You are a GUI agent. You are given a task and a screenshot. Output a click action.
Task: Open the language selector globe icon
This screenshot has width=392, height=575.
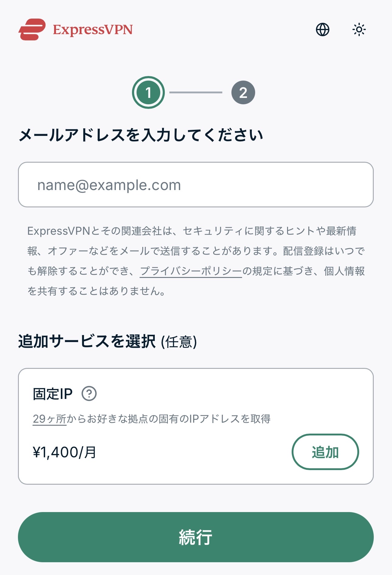323,29
